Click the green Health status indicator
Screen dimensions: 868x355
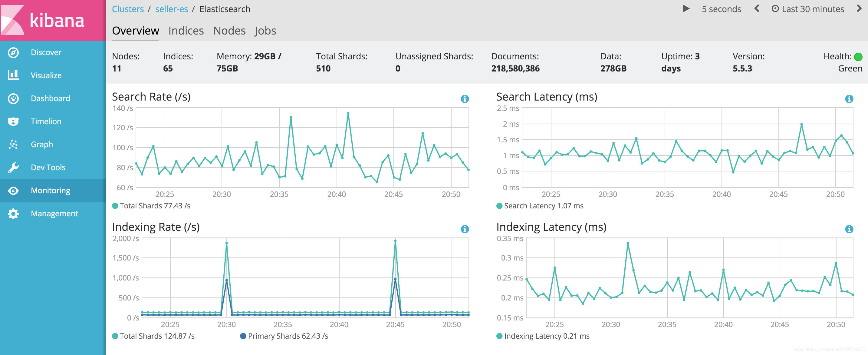pos(858,57)
